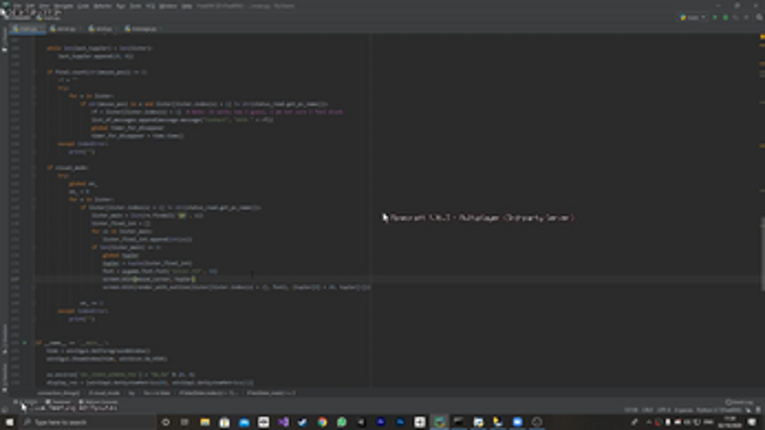The height and width of the screenshot is (430, 765).
Task: Collapse the 'if visual_mode:' code fold marker
Action: (34, 167)
